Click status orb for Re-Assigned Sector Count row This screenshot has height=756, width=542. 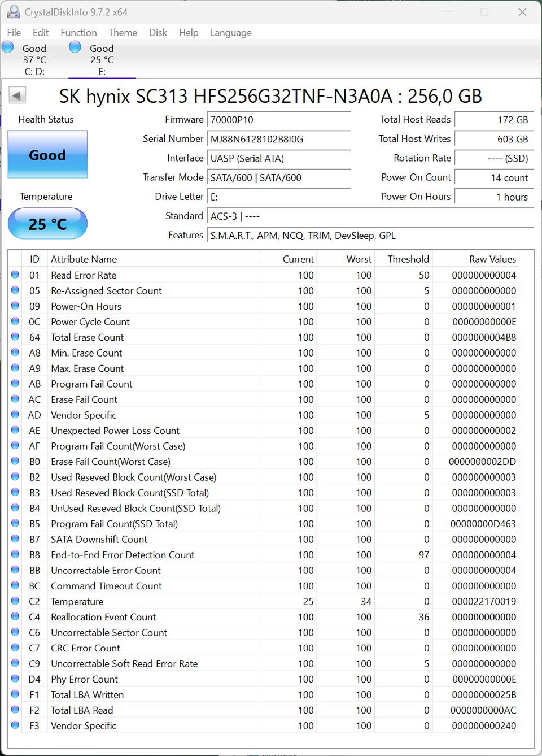[x=15, y=290]
